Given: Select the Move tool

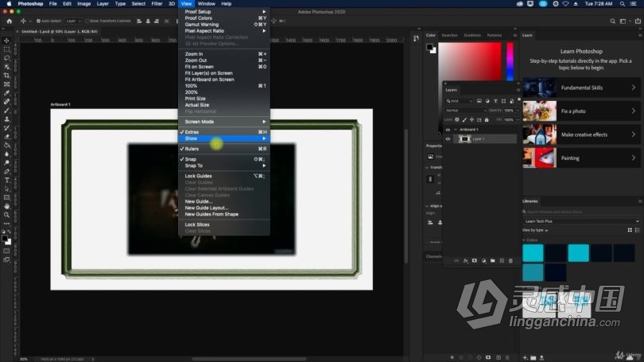Looking at the screenshot, I should pos(6,41).
